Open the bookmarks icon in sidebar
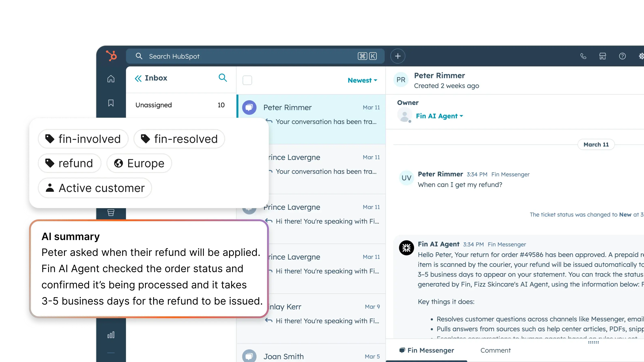 111,103
